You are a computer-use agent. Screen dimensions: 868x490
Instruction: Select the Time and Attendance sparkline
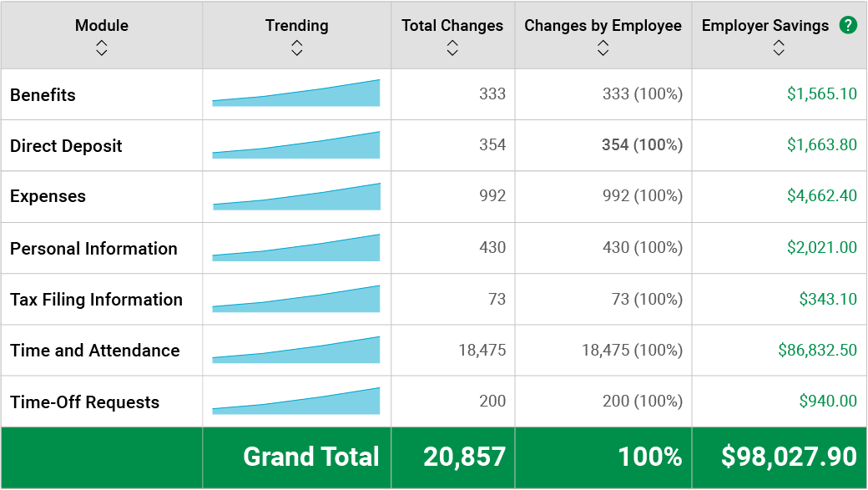point(296,351)
